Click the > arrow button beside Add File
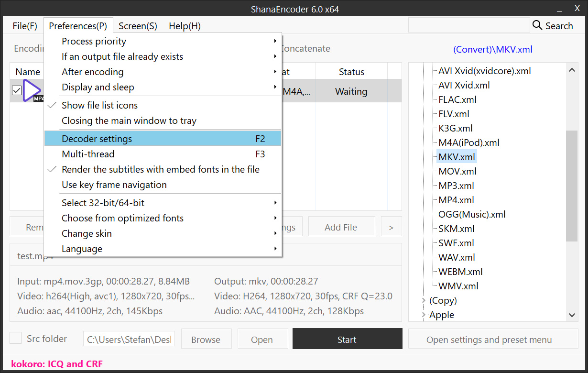Screen dimensions: 588x373 click(x=391, y=227)
